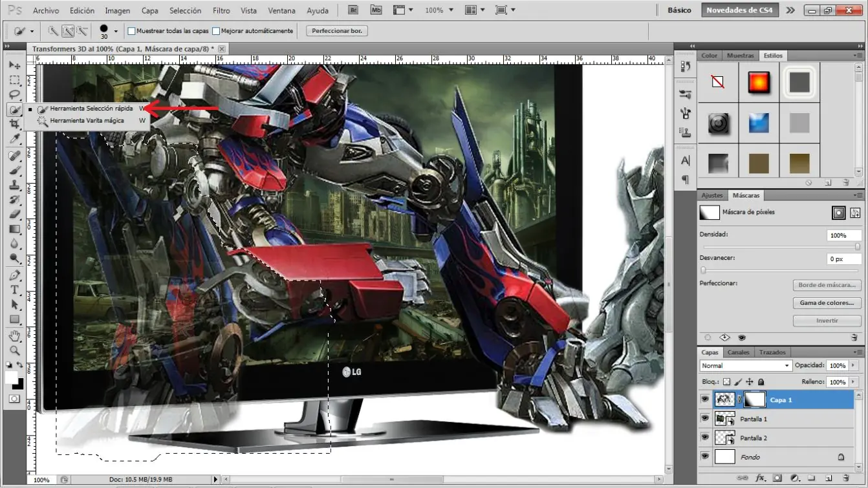Launch Adobe Bridge from the top bar

click(x=354, y=10)
